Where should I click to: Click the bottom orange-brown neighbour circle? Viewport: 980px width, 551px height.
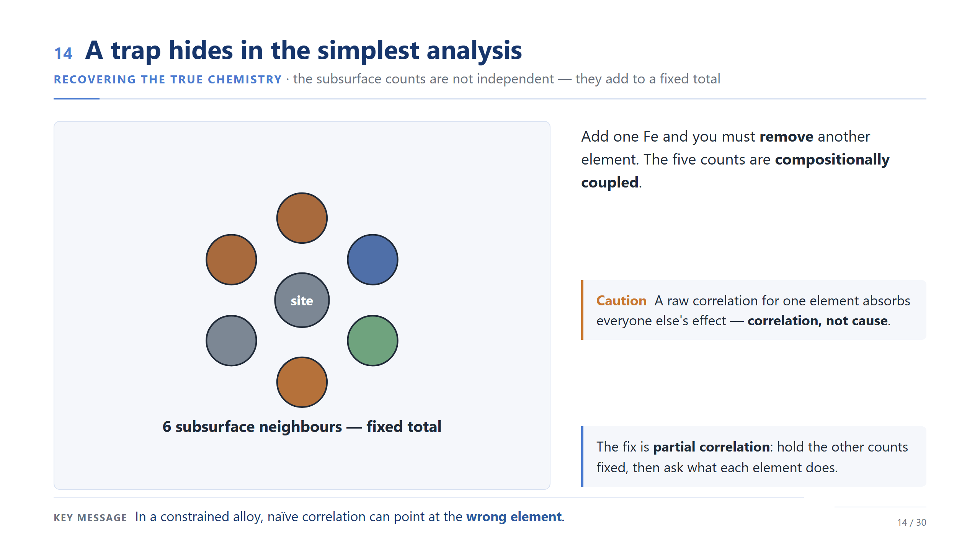pyautogui.click(x=302, y=382)
